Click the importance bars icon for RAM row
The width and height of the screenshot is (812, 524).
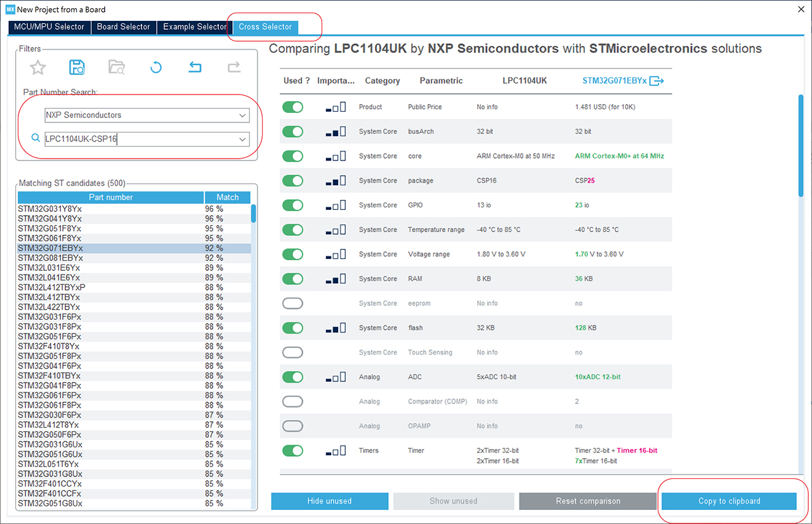336,278
